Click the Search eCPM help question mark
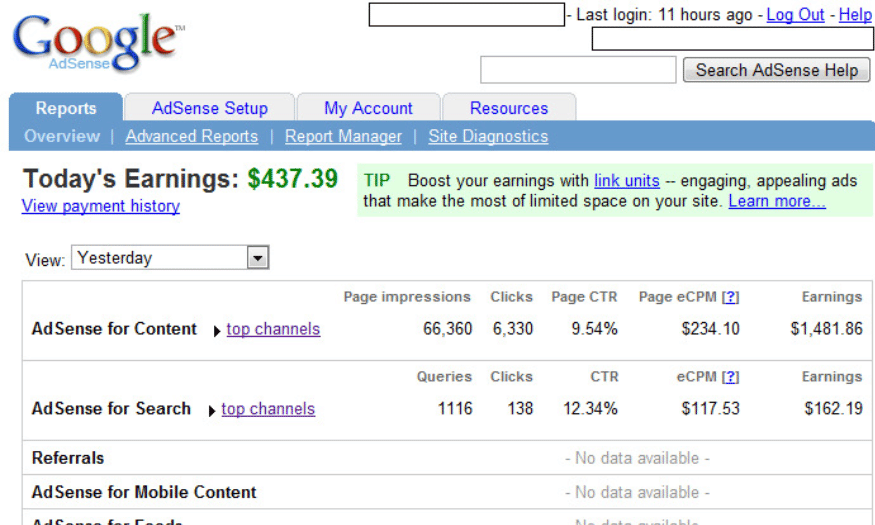Screen dimensions: 875x525 tap(730, 377)
